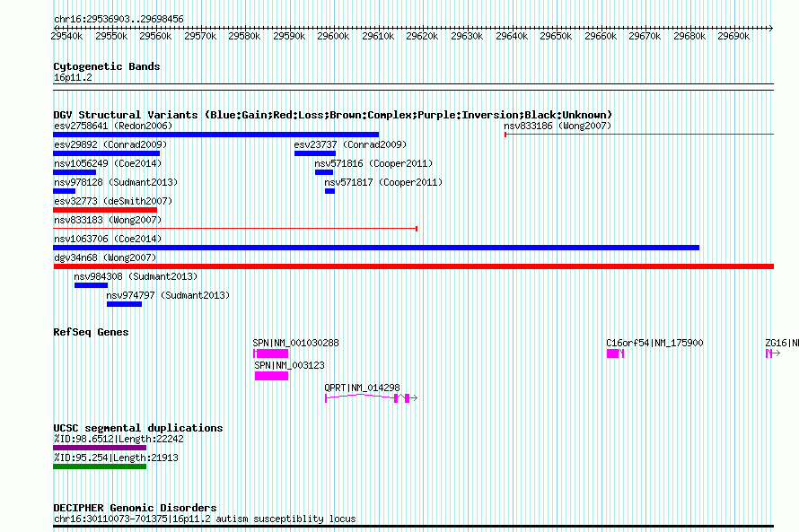Click the C16orf54|NM_175900 gene glyph
The width and height of the screenshot is (799, 532).
coord(615,353)
